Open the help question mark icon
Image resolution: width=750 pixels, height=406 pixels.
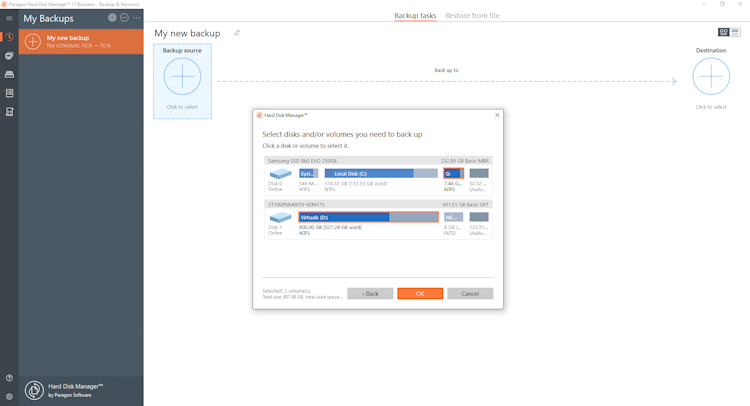9,378
